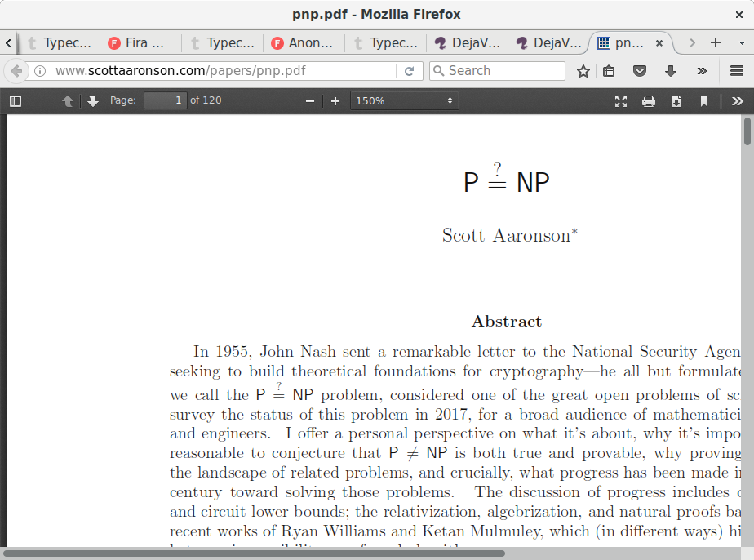Go to next PDF page
The width and height of the screenshot is (754, 560).
coord(93,101)
